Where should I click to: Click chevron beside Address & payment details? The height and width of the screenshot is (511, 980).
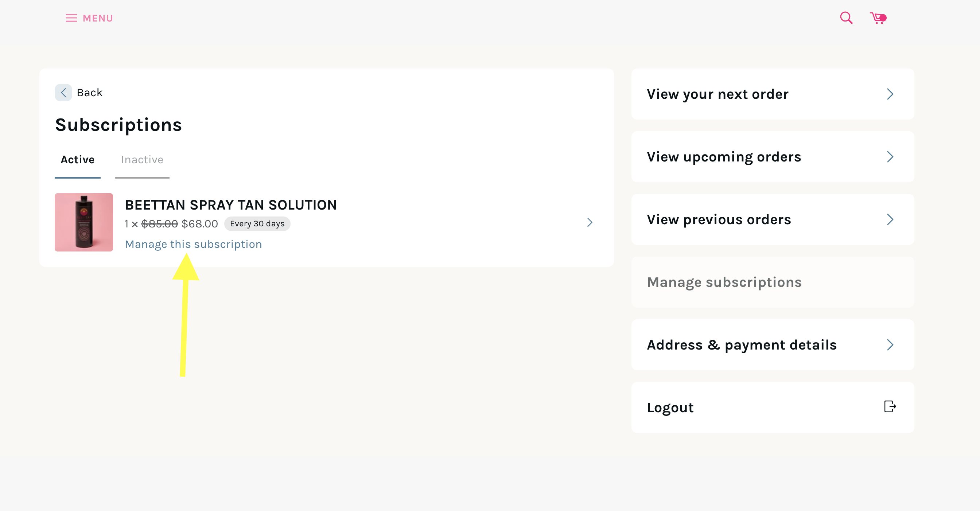pyautogui.click(x=890, y=345)
